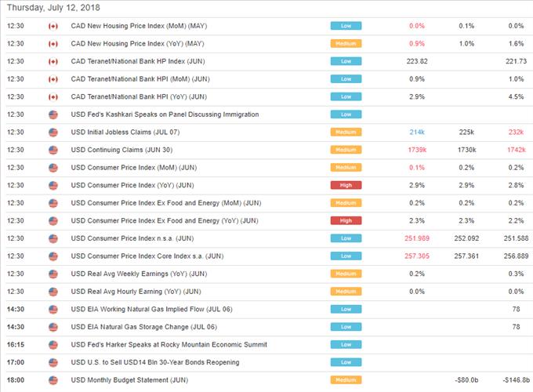This screenshot has height=392, width=533.
Task: Click US flag beside Monthly Budget Statement
Action: [x=53, y=379]
